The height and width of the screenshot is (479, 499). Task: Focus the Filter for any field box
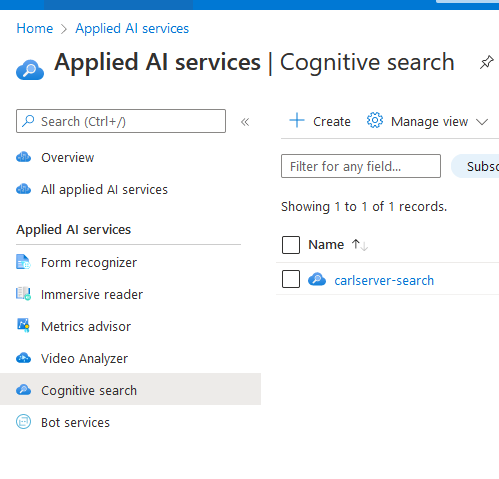361,166
